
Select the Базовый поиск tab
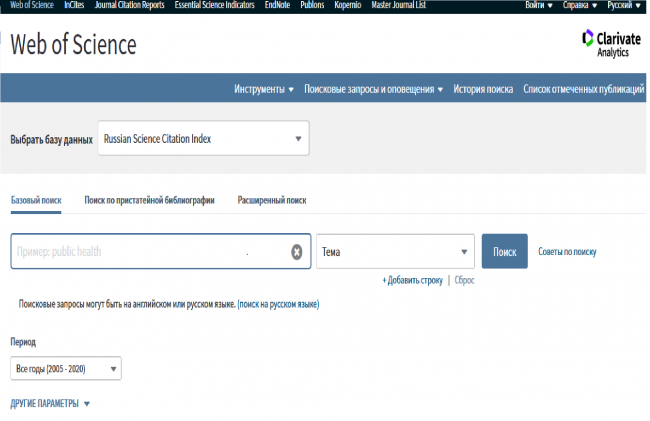(36, 201)
